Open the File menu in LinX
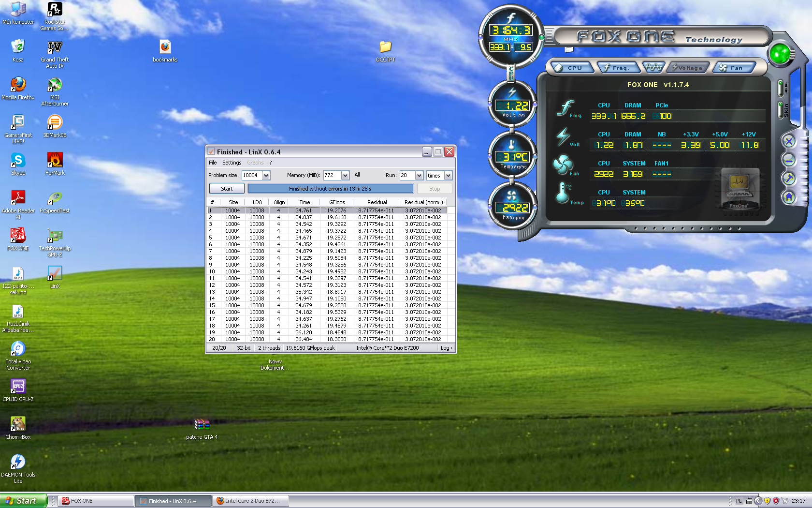The width and height of the screenshot is (812, 508). 213,163
